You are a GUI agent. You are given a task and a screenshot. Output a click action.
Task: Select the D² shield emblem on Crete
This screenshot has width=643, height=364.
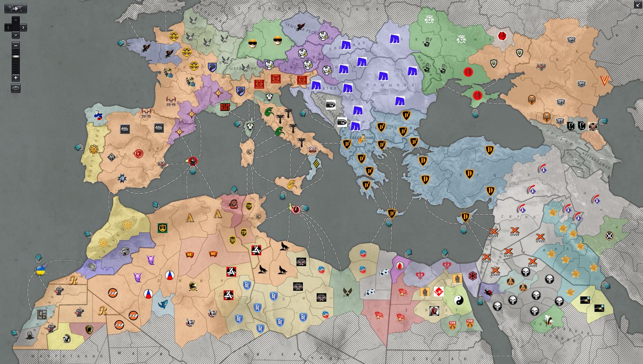391,213
